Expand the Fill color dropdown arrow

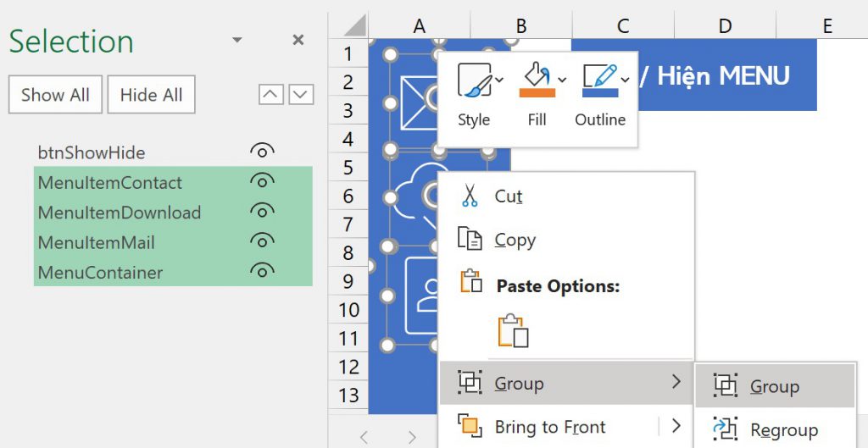[x=562, y=80]
